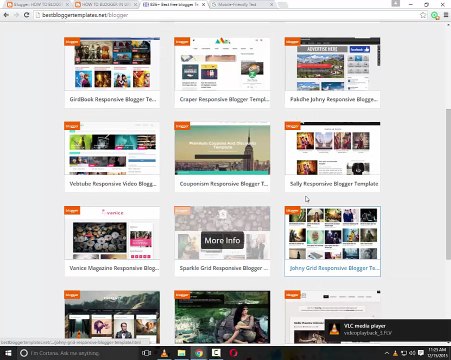Bookmark this page with the star icon
The height and width of the screenshot is (360, 451).
(423, 15)
